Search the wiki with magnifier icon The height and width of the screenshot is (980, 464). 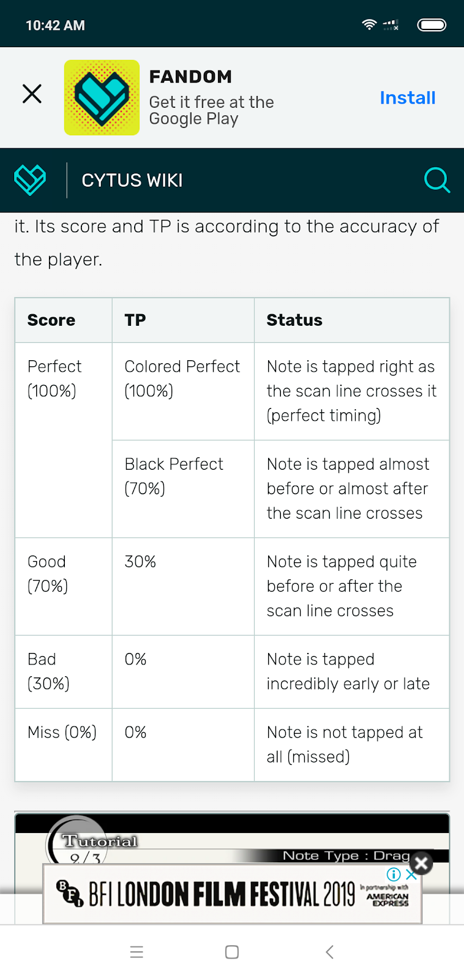[x=437, y=180]
